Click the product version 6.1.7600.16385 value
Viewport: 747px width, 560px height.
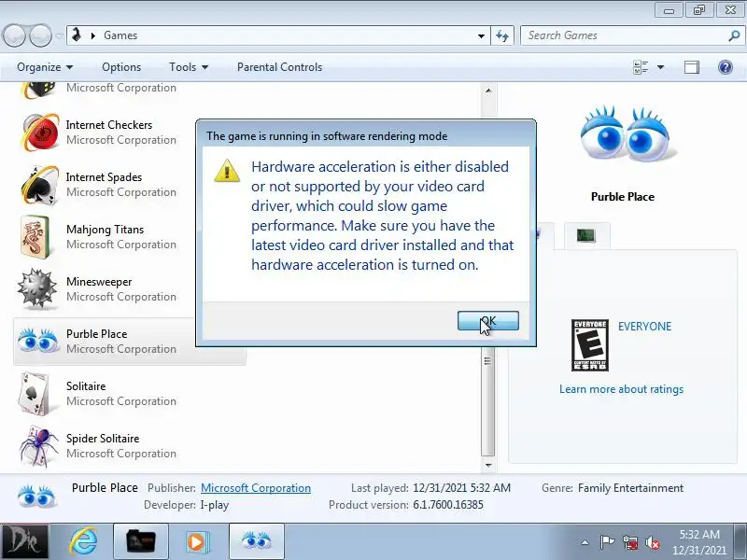coord(448,505)
